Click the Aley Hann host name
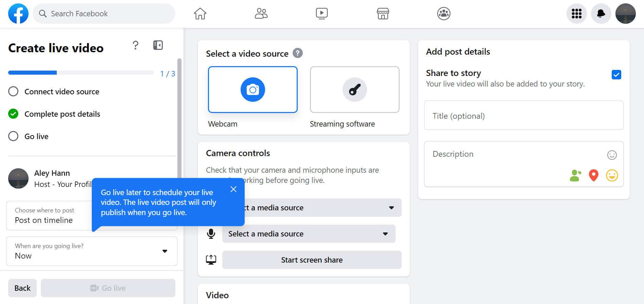 point(52,173)
